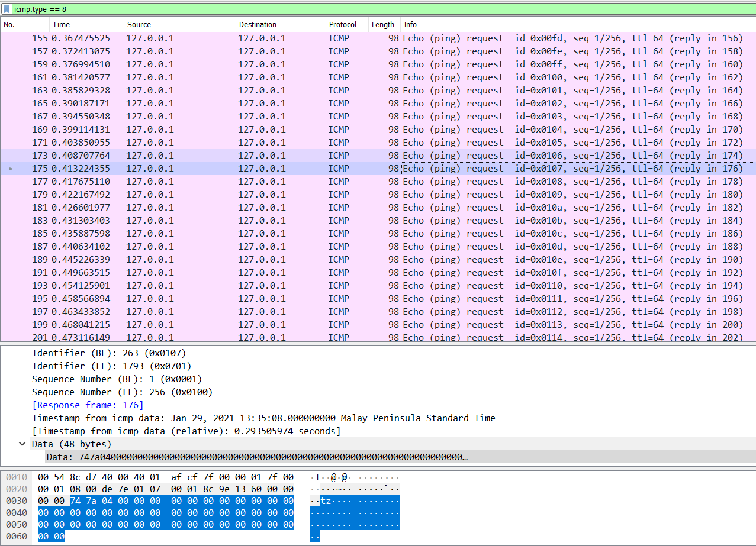The width and height of the screenshot is (756, 546).
Task: Select packet 165 with id=0x0102
Action: [x=378, y=104]
